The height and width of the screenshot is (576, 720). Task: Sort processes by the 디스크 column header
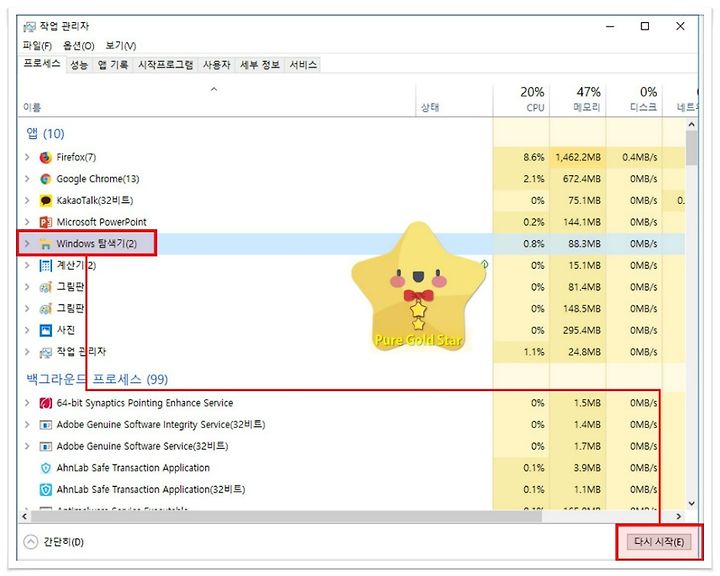pos(634,100)
